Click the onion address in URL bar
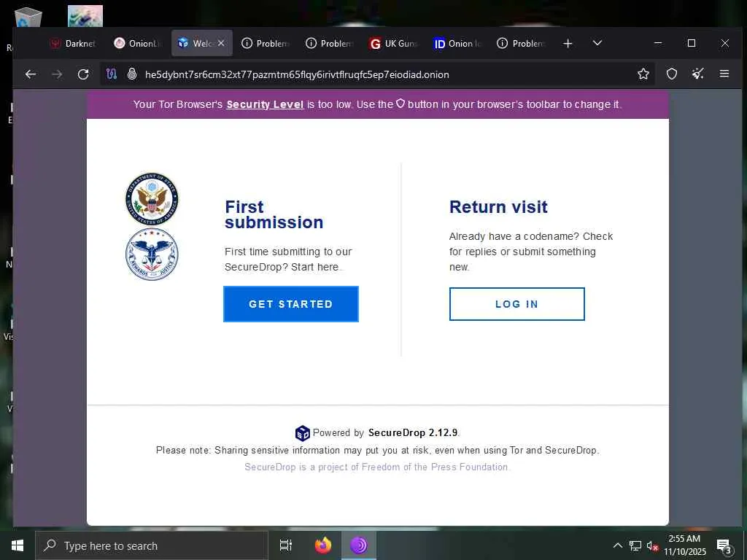The height and width of the screenshot is (560, 747). pyautogui.click(x=297, y=75)
